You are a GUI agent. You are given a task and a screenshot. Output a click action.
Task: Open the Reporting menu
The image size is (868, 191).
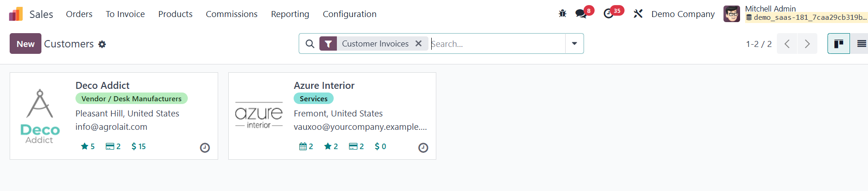tap(290, 14)
